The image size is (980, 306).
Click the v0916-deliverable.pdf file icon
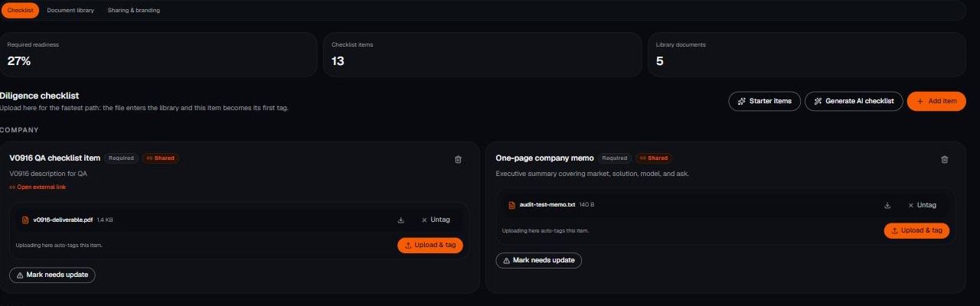point(25,220)
